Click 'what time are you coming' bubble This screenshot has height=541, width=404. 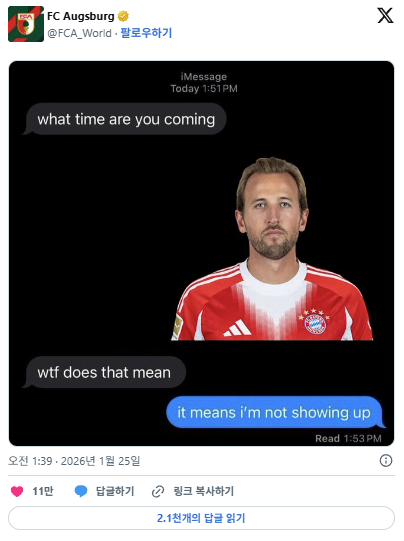click(125, 119)
